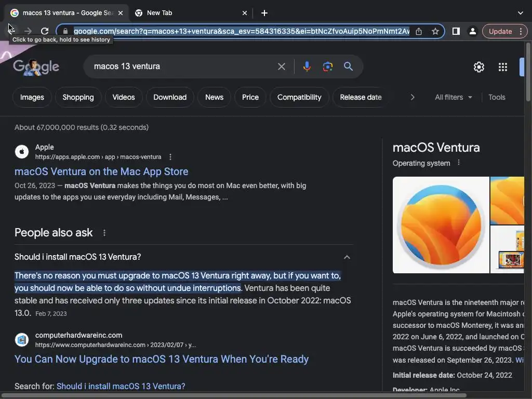The image size is (532, 399).
Task: Clear the search query with X
Action: pyautogui.click(x=281, y=66)
